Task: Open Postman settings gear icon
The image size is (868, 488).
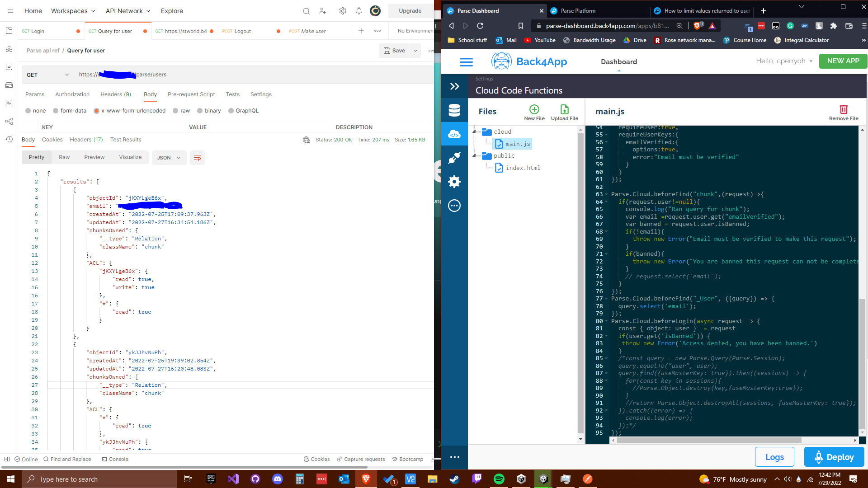Action: pos(342,11)
